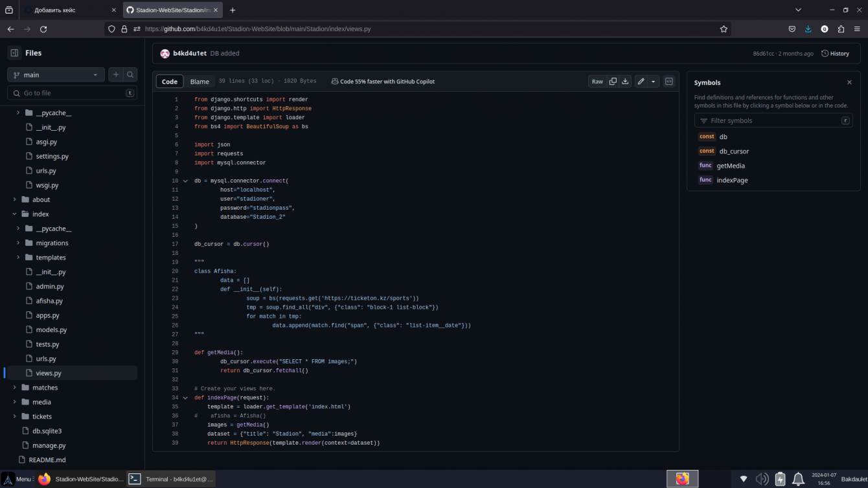Open Terminal from the taskbar
Image resolution: width=868 pixels, height=488 pixels.
171,479
